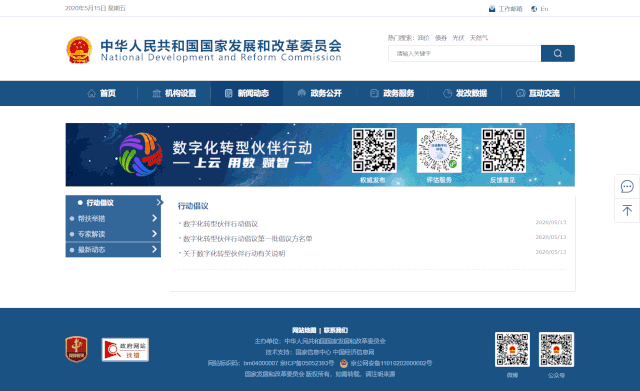Click the 政府网站找错 badge
Image resolution: width=640 pixels, height=391 pixels.
click(x=125, y=350)
